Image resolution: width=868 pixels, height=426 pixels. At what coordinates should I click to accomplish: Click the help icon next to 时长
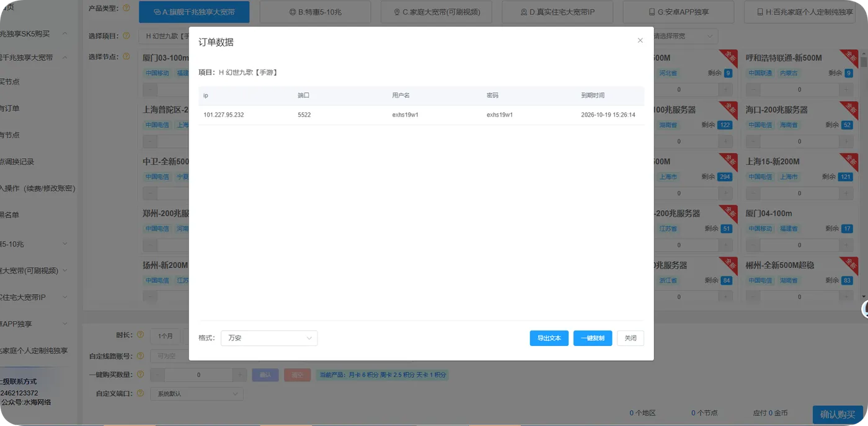click(140, 335)
